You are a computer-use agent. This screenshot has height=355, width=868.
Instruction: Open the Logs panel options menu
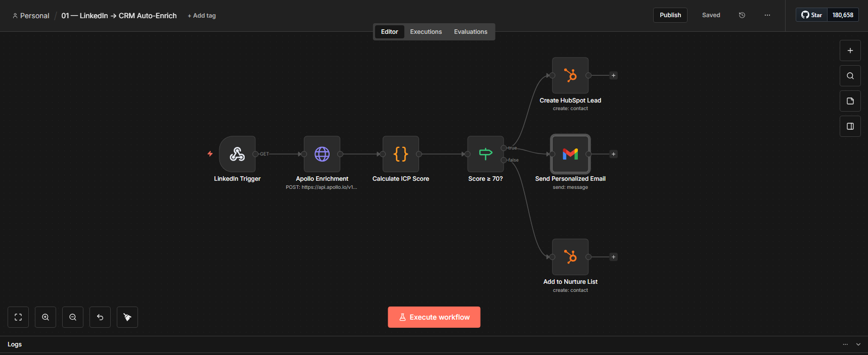click(x=845, y=344)
